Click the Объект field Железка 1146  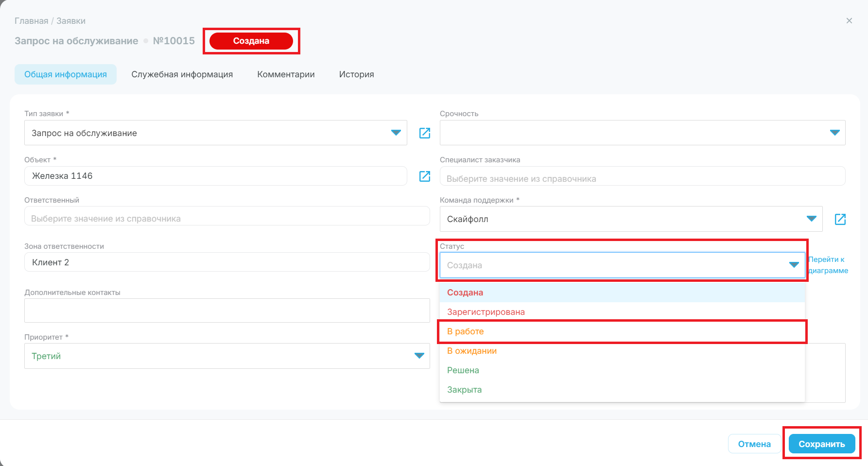pos(215,176)
